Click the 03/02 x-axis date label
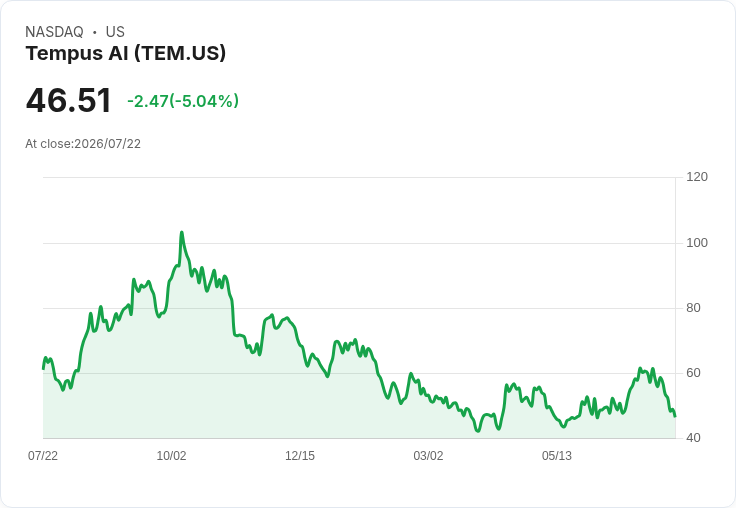Screen dimensions: 736x508 428,455
